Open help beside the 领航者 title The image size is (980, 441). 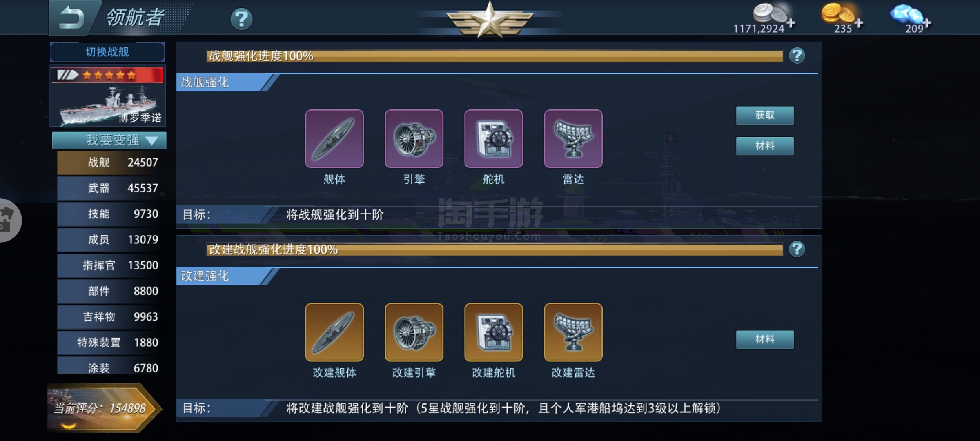point(241,19)
